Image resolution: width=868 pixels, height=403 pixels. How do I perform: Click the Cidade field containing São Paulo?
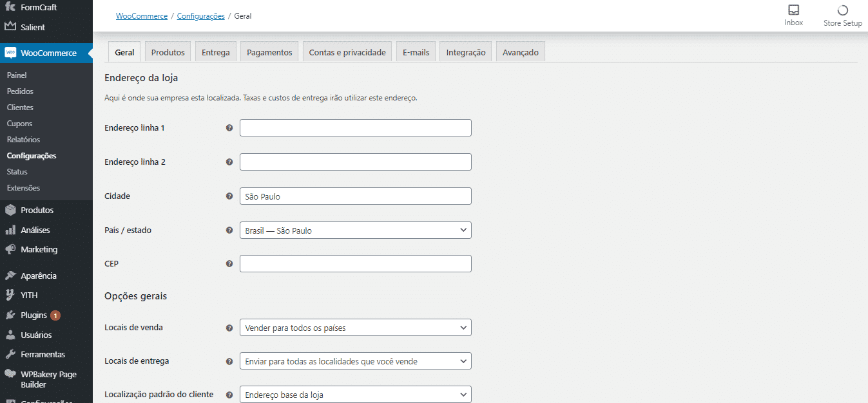356,196
